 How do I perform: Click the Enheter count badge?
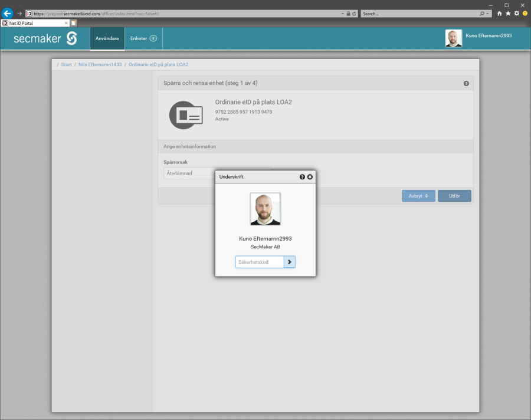pyautogui.click(x=153, y=38)
